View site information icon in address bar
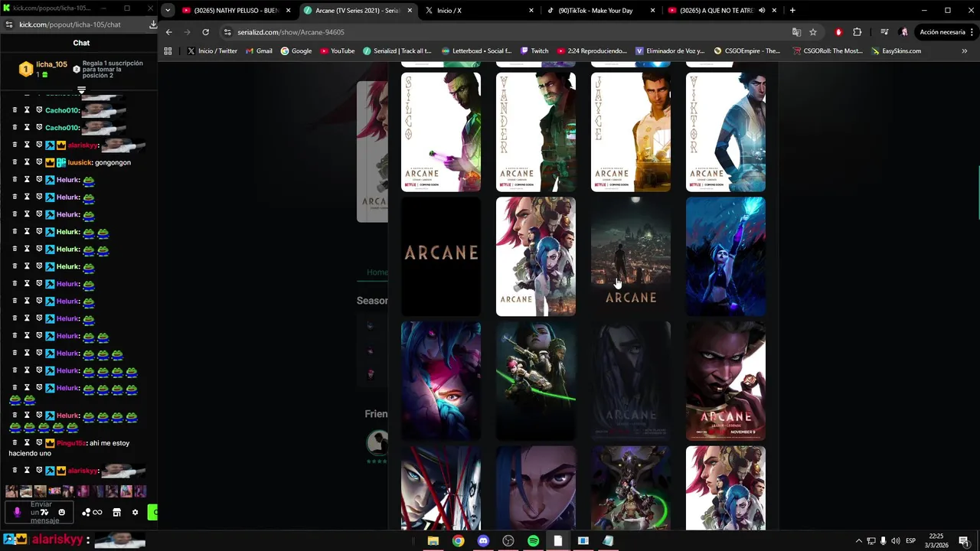Viewport: 980px width, 551px height. pos(227,32)
